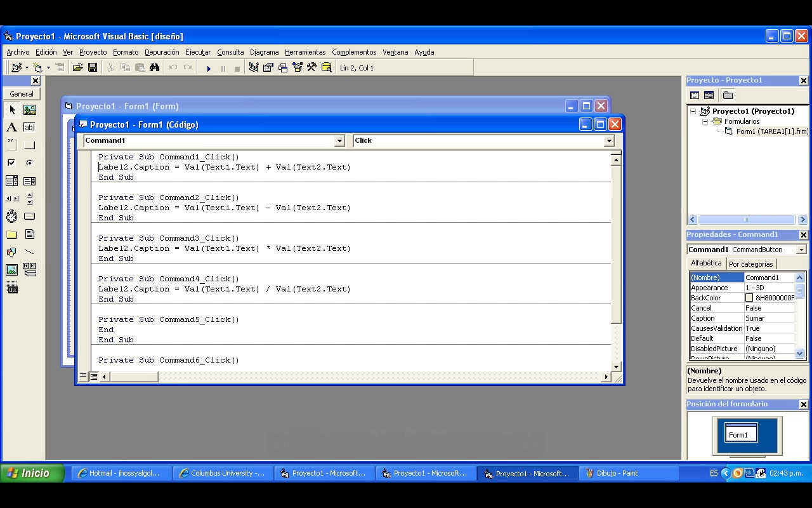Select the Timer control in the toolbox

[11, 216]
